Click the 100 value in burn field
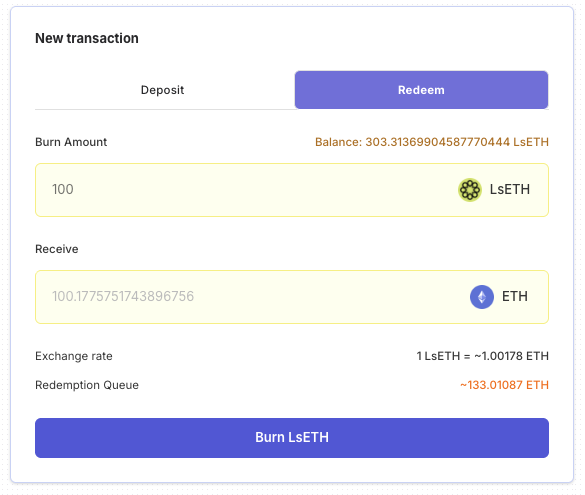The height and width of the screenshot is (495, 585). (63, 189)
